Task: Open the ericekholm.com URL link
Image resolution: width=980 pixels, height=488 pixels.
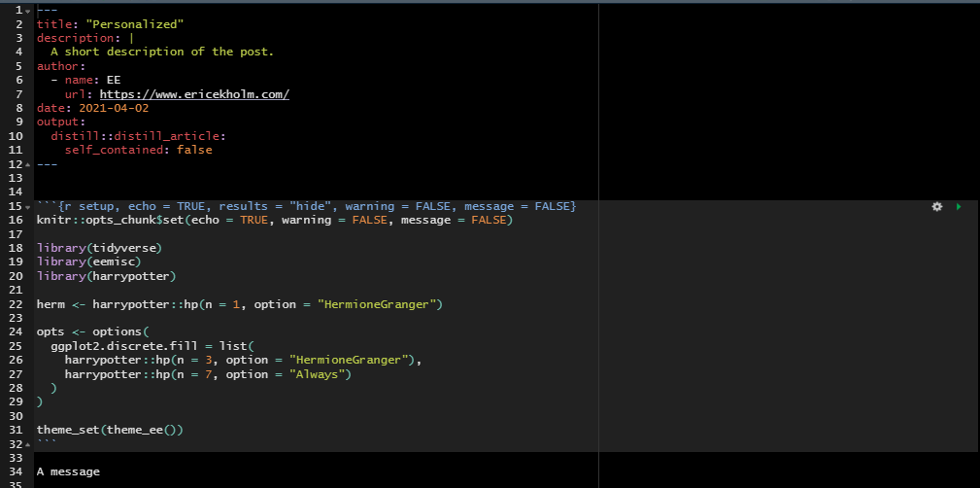Action: [x=194, y=94]
